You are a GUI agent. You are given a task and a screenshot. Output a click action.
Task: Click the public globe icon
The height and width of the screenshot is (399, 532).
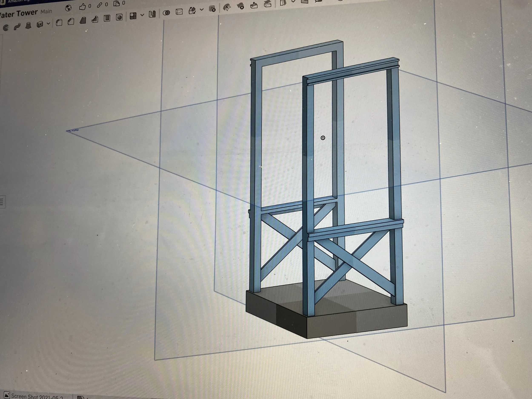[x=68, y=8]
